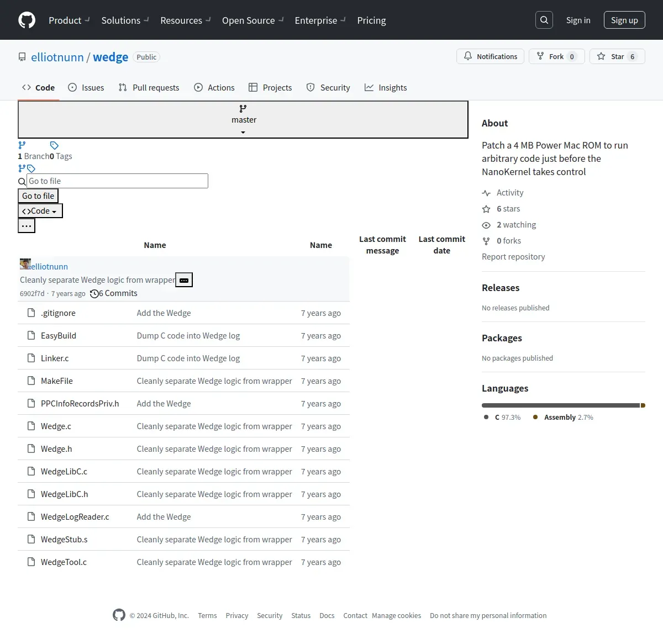Click the Go to file button
Viewport: 663px width, 644px height.
(38, 196)
